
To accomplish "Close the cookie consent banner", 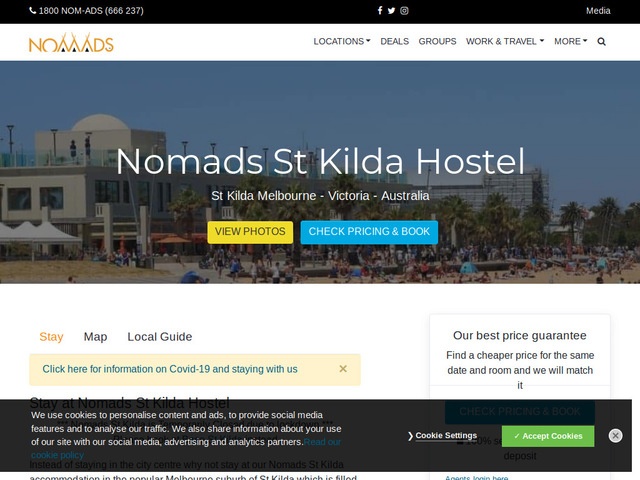I will tap(615, 436).
